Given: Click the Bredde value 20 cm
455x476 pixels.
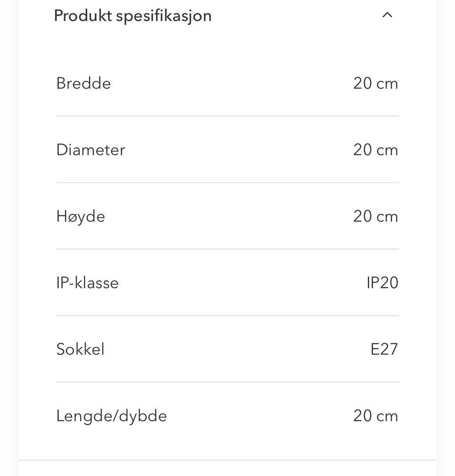Looking at the screenshot, I should [375, 83].
